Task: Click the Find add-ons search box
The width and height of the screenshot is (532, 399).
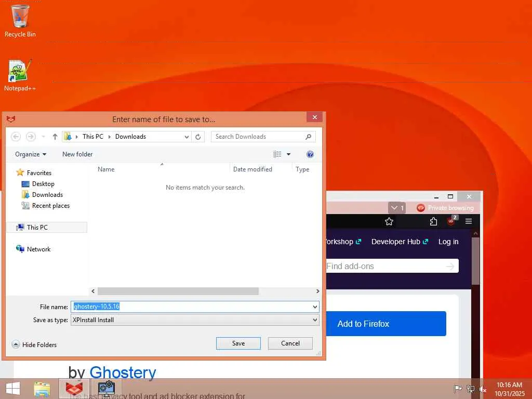Action: click(392, 267)
